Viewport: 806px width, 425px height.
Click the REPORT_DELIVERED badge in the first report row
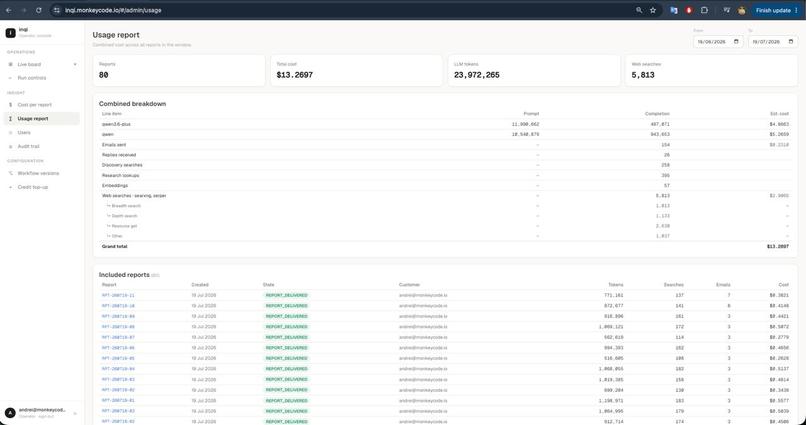(286, 295)
